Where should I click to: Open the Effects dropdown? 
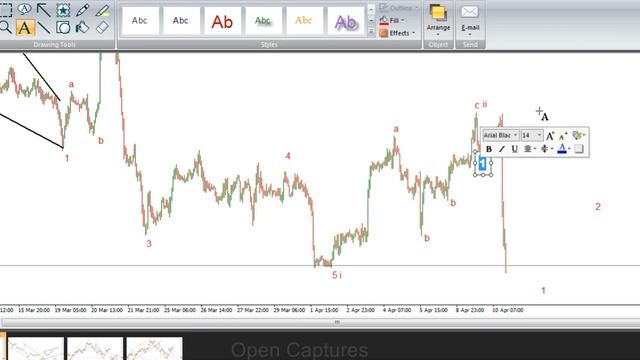397,33
